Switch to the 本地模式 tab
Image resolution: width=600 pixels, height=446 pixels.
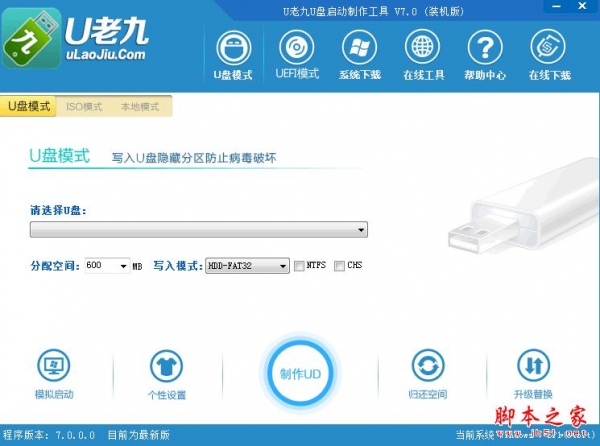140,106
